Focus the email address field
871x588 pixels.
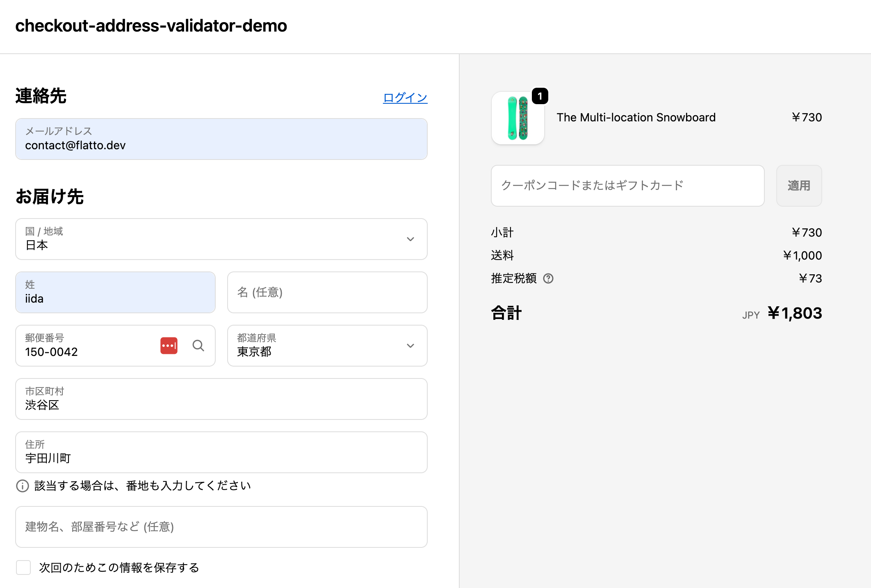tap(221, 139)
